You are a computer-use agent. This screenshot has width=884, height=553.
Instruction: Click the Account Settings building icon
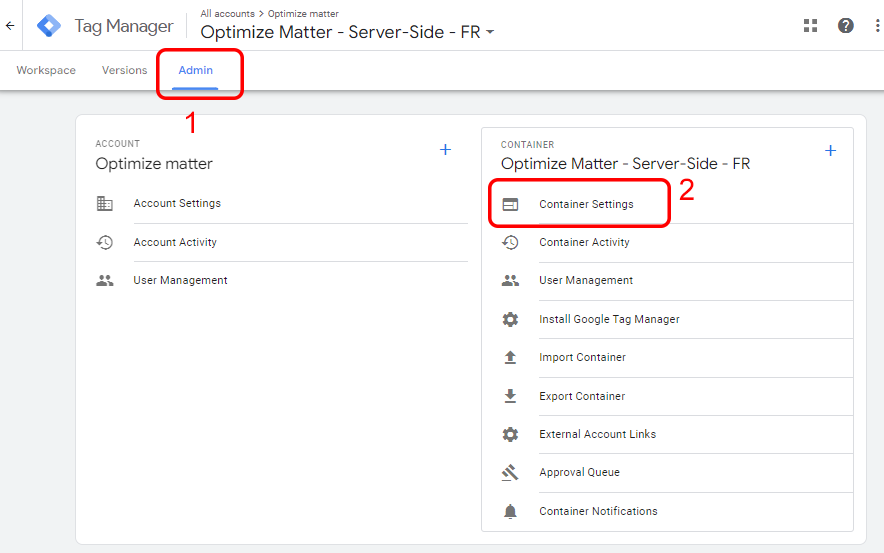105,203
